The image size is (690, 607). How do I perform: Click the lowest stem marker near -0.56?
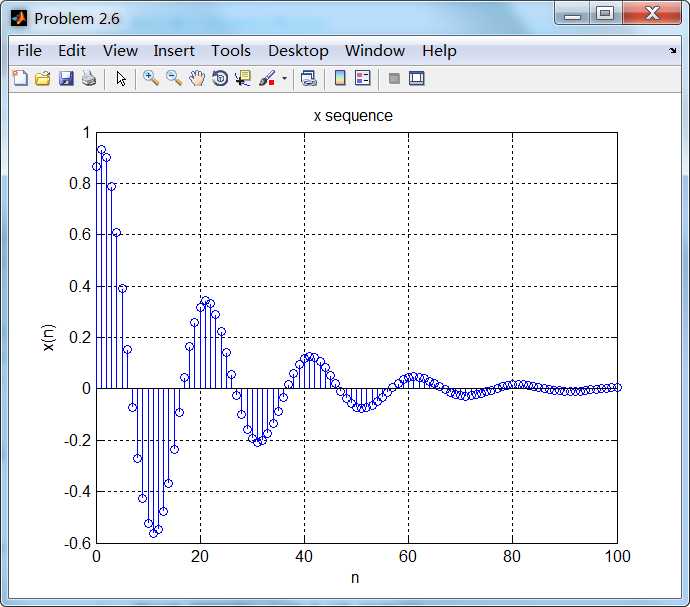(154, 533)
